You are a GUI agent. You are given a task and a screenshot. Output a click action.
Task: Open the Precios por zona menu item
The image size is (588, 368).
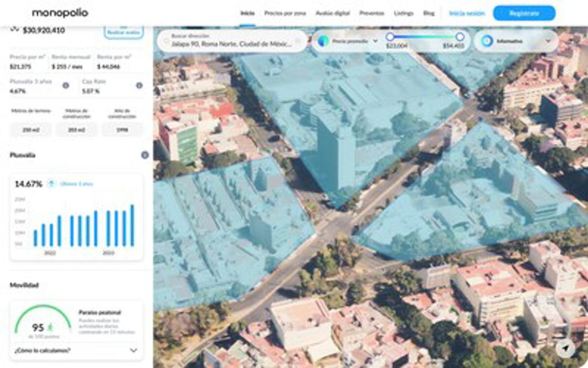pos(285,13)
